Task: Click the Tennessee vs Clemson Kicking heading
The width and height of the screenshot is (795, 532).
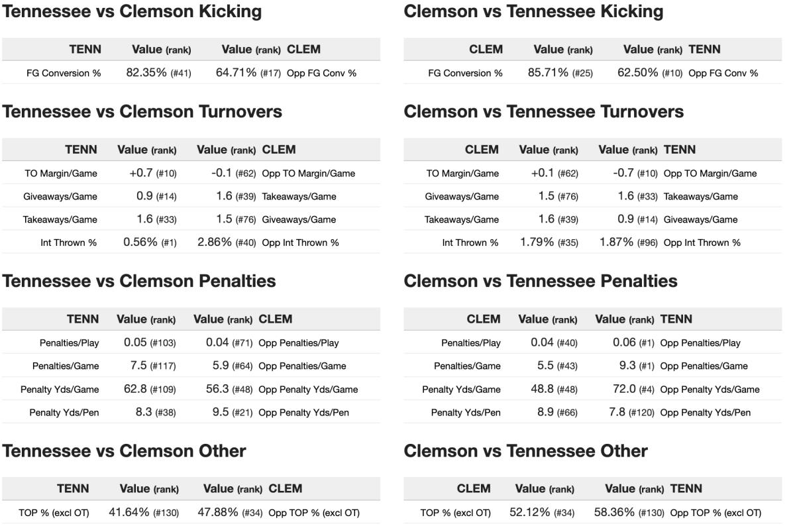Action: (132, 11)
